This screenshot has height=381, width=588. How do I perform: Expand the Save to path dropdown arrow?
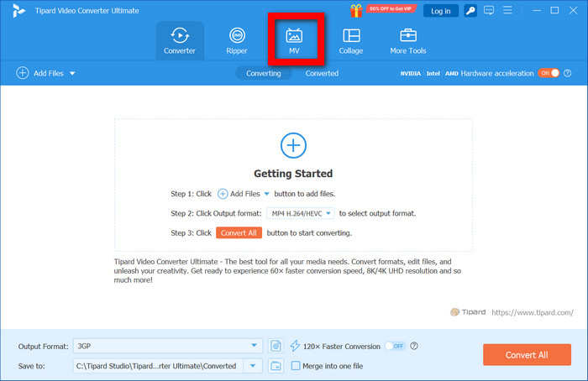pos(253,366)
